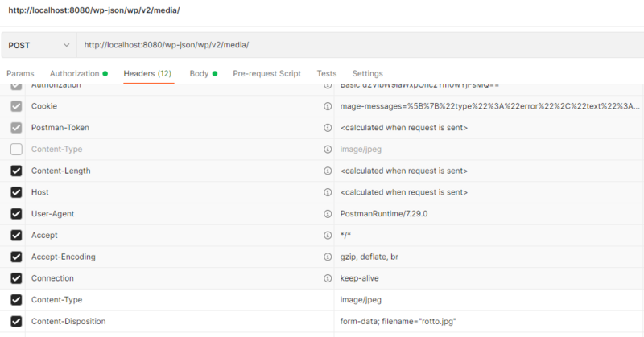The width and height of the screenshot is (644, 337).
Task: Uncheck the Content-Length header checkbox
Action: (x=16, y=171)
